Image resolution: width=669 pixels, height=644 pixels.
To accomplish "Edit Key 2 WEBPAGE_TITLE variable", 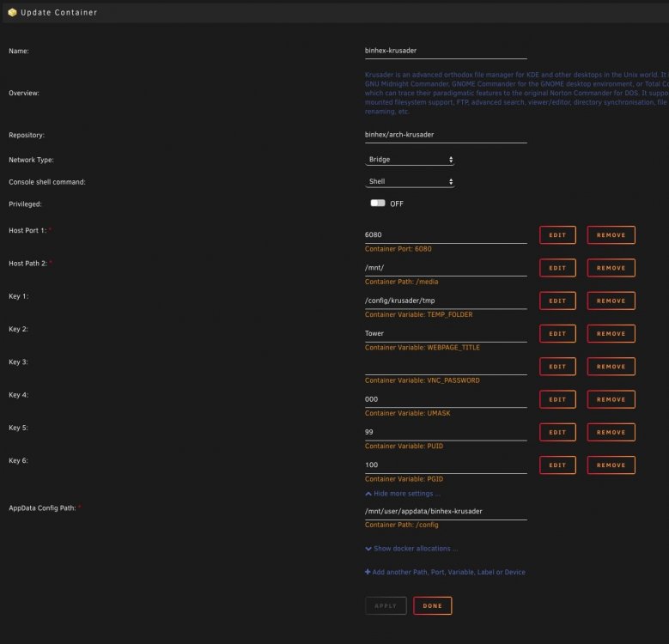I will (x=557, y=333).
